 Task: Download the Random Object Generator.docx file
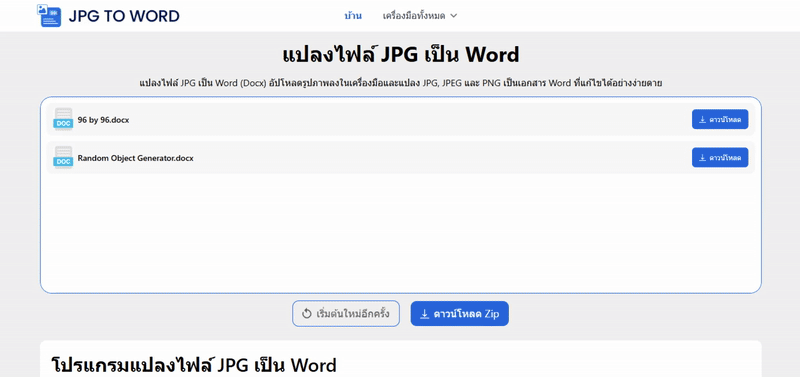pos(720,157)
